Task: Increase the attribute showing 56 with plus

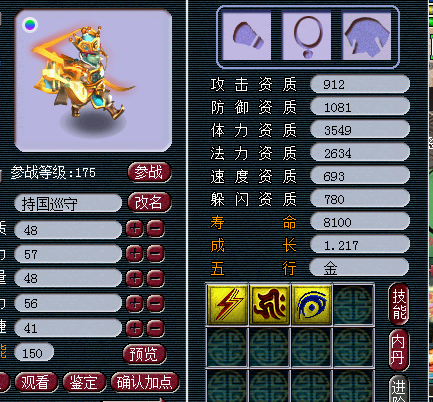Action: click(135, 303)
